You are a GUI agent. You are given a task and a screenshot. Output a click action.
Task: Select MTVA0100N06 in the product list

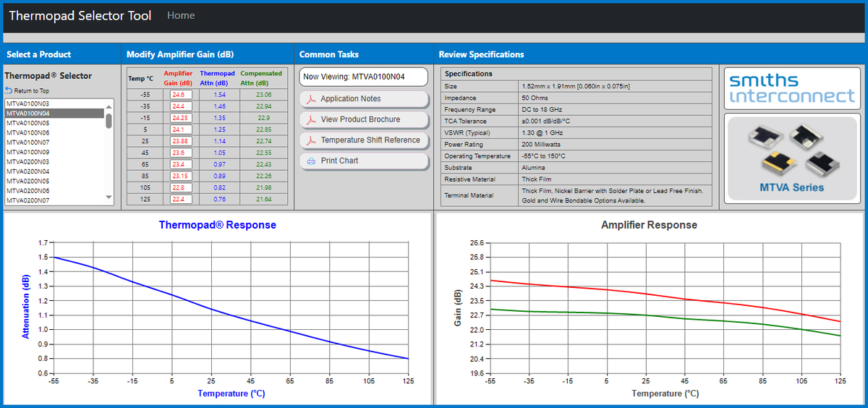click(54, 132)
